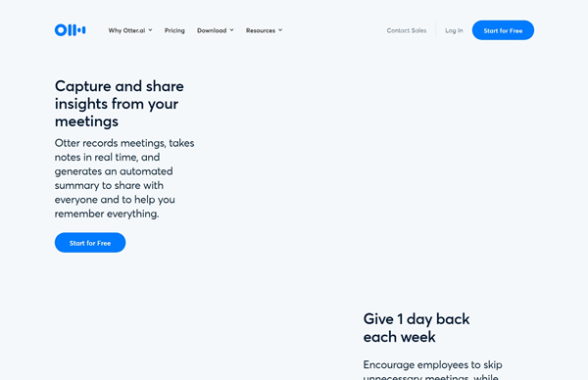
Task: Open the Why Otter.ai menu
Action: (126, 30)
